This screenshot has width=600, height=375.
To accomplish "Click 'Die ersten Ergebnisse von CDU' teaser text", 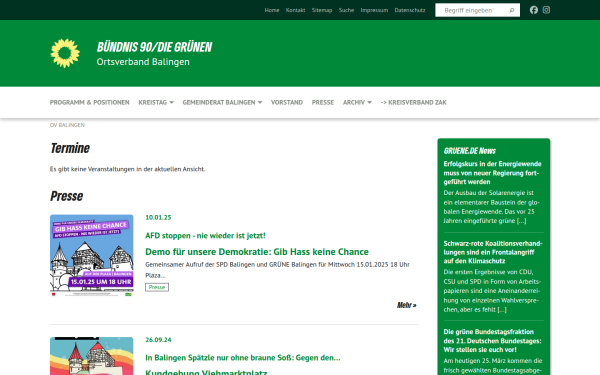I will pos(492,291).
